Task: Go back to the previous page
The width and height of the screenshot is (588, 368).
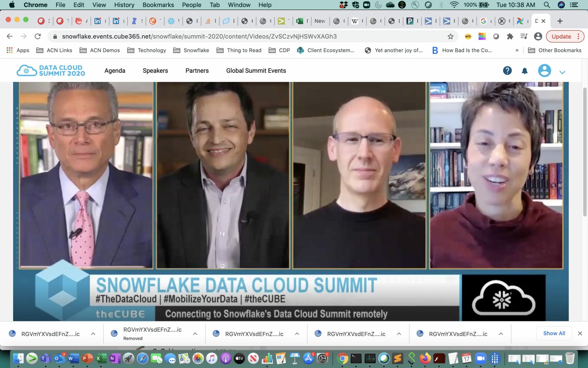Action: click(x=9, y=36)
